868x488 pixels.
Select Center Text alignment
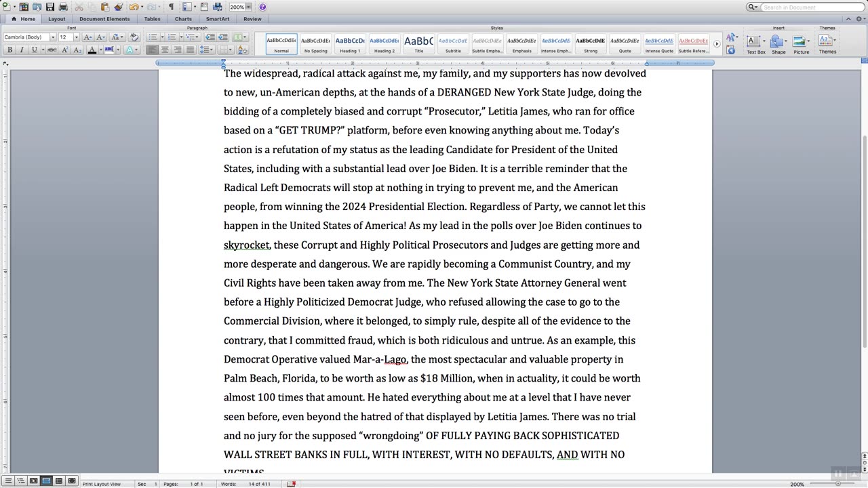(x=165, y=50)
